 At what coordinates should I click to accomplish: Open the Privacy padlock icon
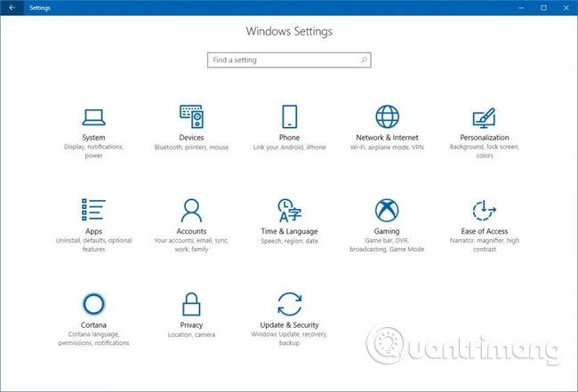[191, 304]
